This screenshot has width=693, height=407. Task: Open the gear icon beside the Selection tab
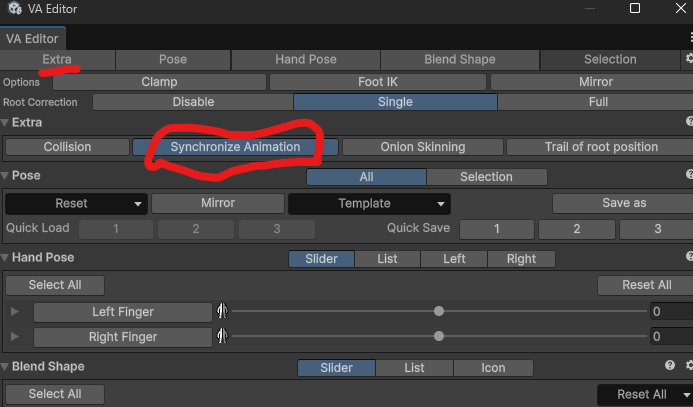(689, 59)
